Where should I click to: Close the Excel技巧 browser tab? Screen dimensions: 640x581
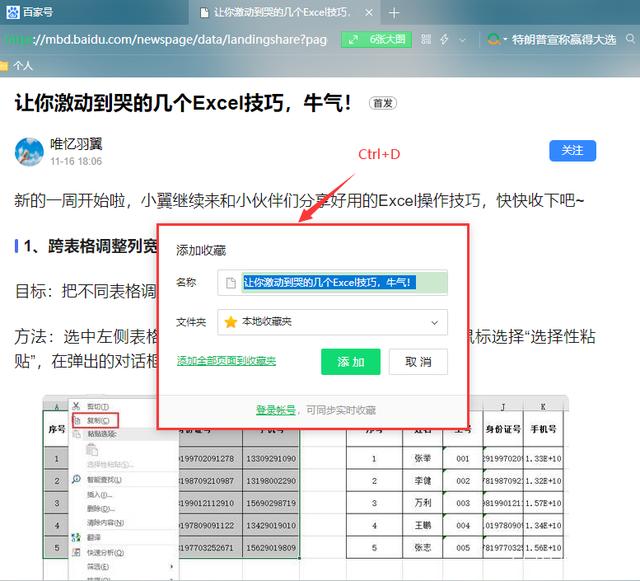[369, 13]
